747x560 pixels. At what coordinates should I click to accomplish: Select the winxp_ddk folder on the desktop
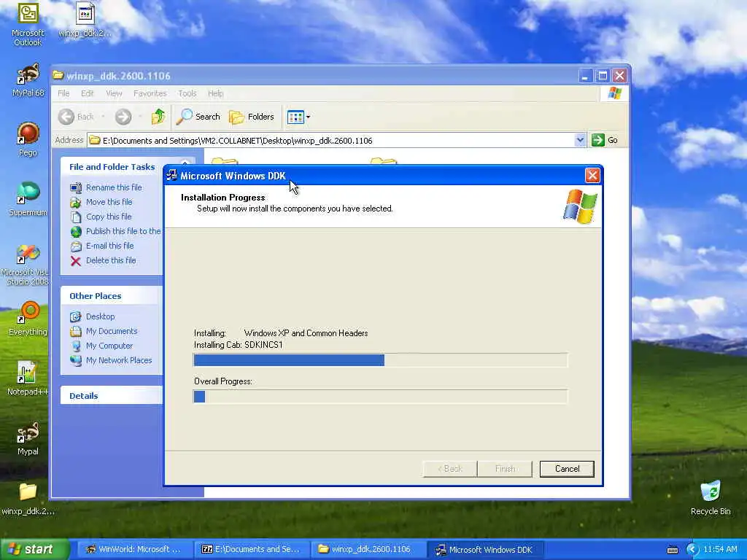tap(28, 499)
